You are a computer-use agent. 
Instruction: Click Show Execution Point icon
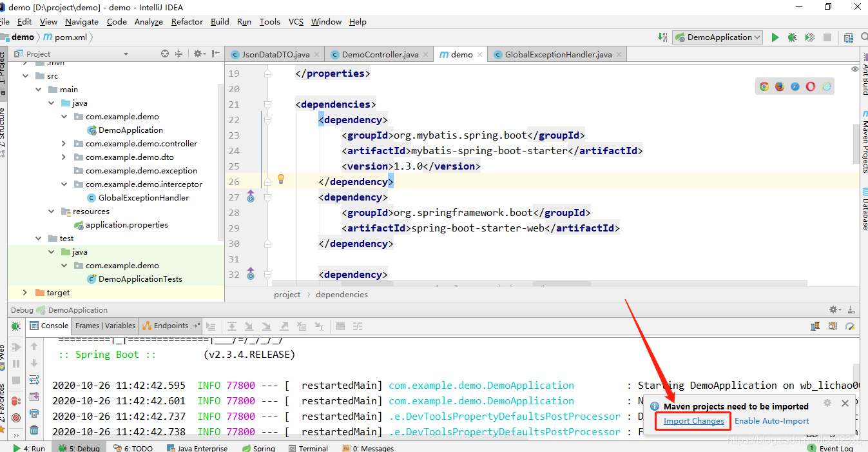(211, 326)
